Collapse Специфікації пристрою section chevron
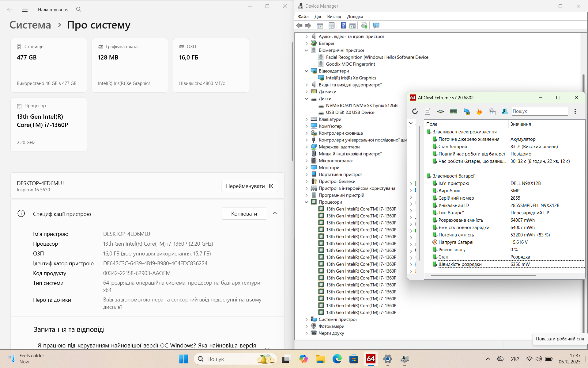 click(275, 213)
